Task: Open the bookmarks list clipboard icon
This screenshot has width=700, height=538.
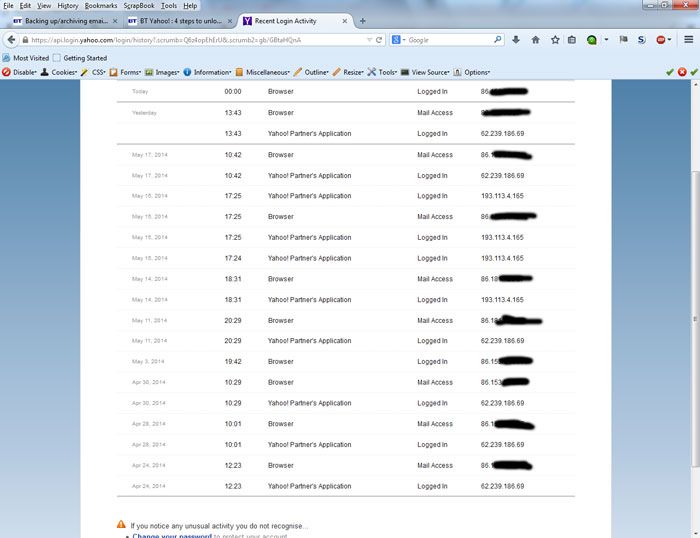Action: coord(571,40)
